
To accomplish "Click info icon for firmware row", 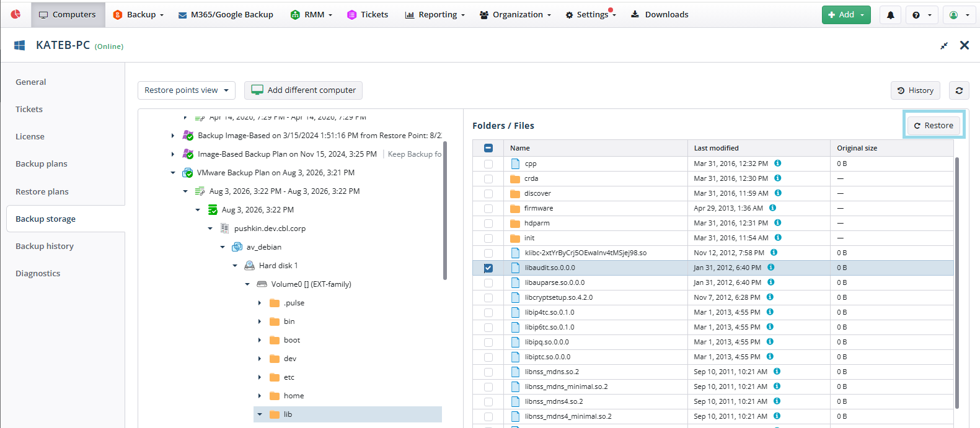I will click(772, 208).
